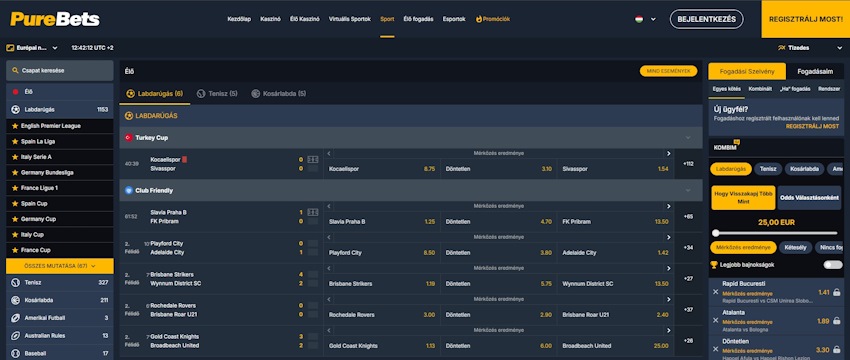Click the red Élő live indicator icon
The image size is (850, 360).
point(15,92)
